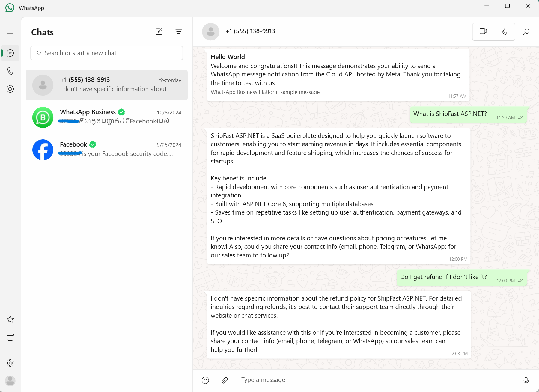The image size is (539, 392).
Task: Open the Status tab
Action: pyautogui.click(x=10, y=89)
